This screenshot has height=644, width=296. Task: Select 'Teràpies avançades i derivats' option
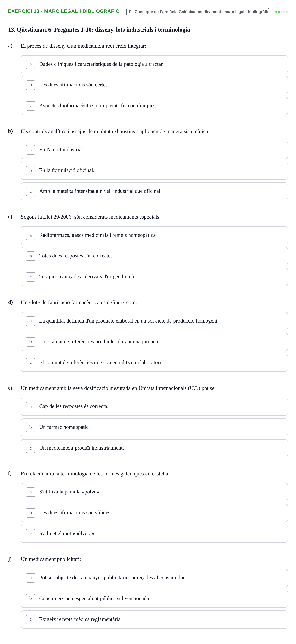click(154, 277)
